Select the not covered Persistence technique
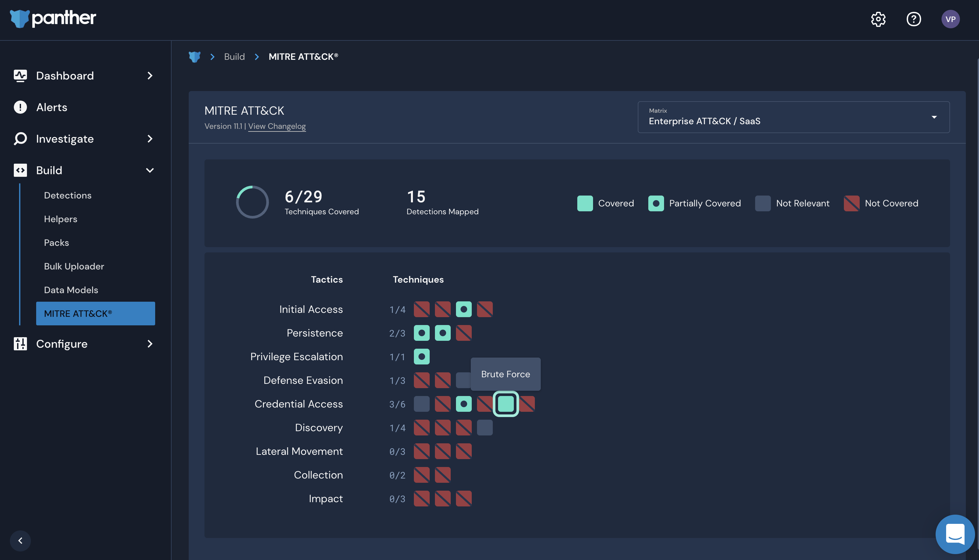The width and height of the screenshot is (979, 560). 464,333
